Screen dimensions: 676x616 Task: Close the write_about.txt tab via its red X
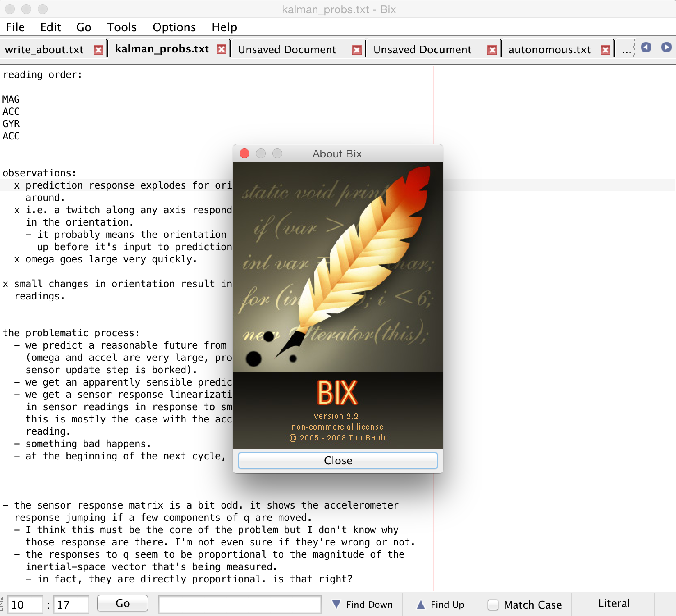pos(98,50)
